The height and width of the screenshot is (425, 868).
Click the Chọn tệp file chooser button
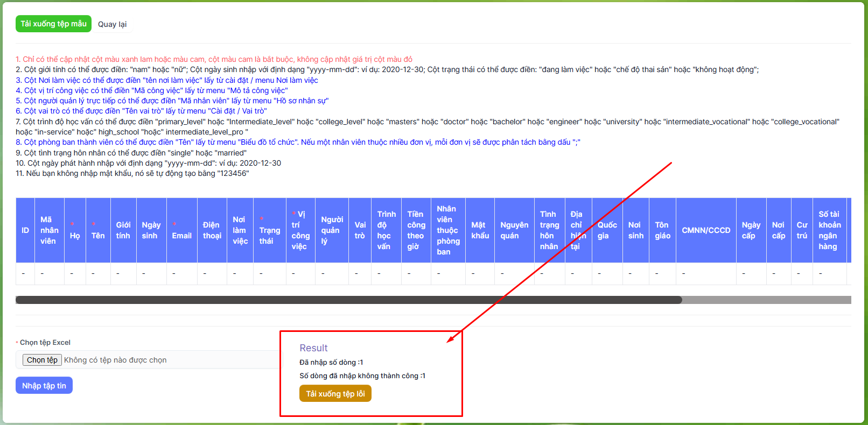[x=42, y=360]
